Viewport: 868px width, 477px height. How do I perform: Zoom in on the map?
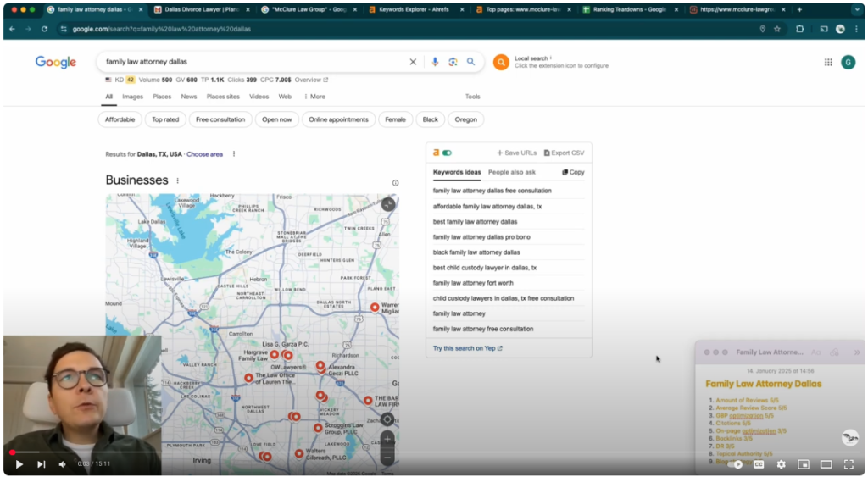387,440
